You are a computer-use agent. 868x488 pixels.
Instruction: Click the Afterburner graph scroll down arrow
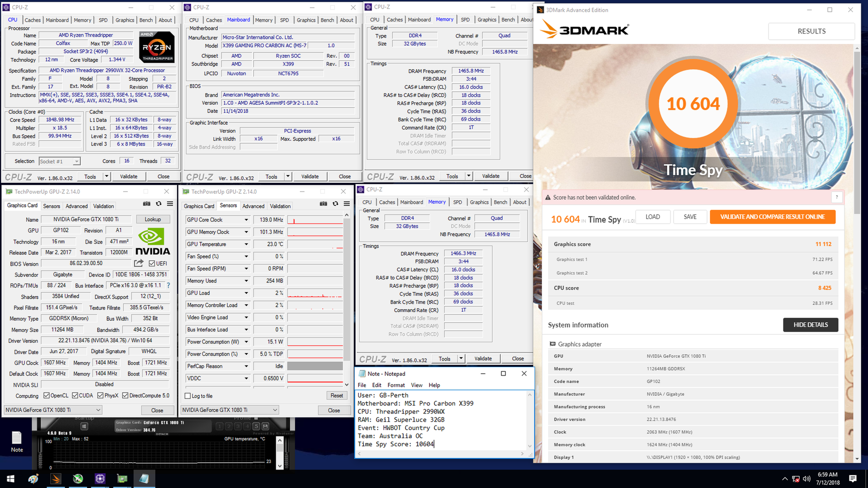coord(279,466)
